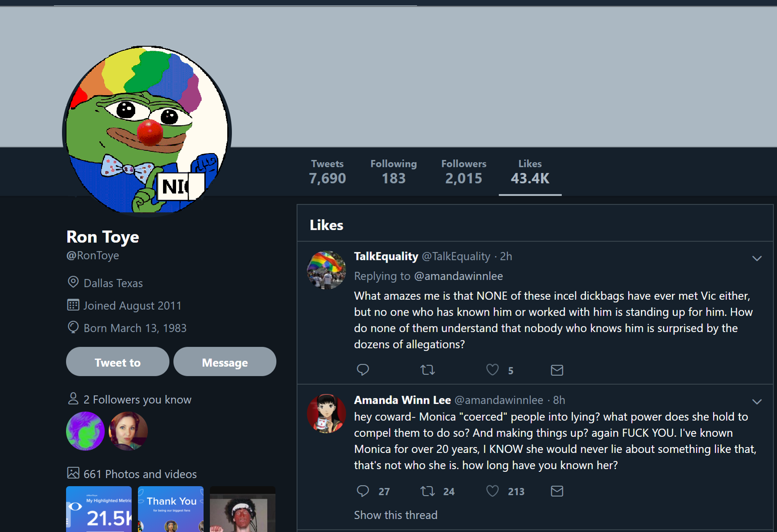Open the 2 Followers you know link
The height and width of the screenshot is (532, 777).
137,399
